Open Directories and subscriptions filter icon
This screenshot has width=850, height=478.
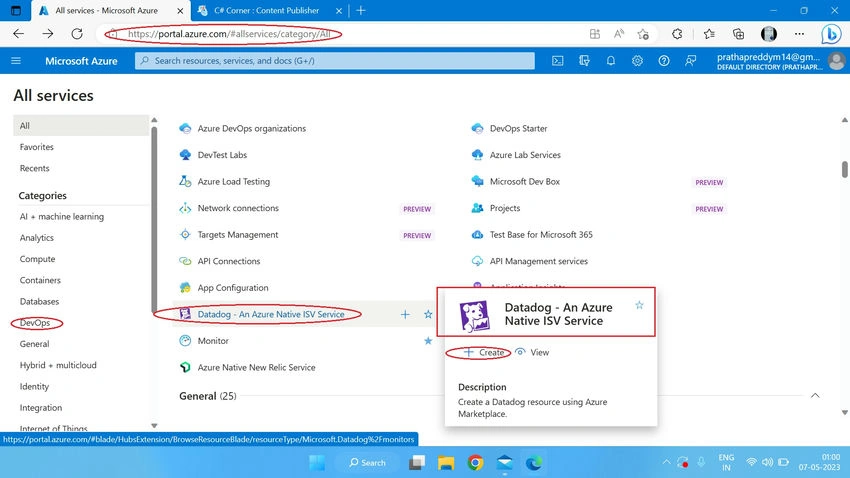point(584,61)
